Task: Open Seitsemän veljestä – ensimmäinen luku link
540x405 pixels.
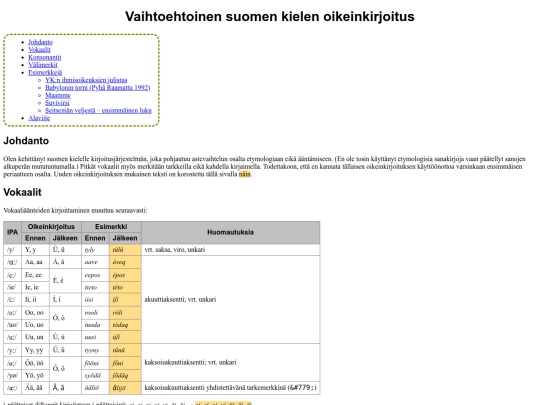Action: pyautogui.click(x=98, y=110)
